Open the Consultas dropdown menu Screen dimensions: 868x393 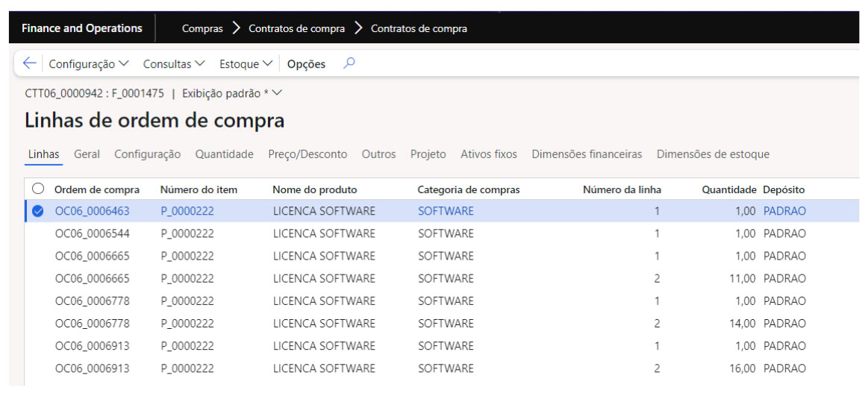[174, 64]
